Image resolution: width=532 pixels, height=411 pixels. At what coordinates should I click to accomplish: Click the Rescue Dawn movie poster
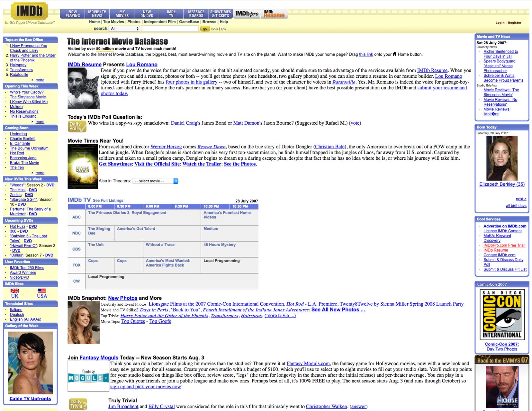click(x=83, y=166)
